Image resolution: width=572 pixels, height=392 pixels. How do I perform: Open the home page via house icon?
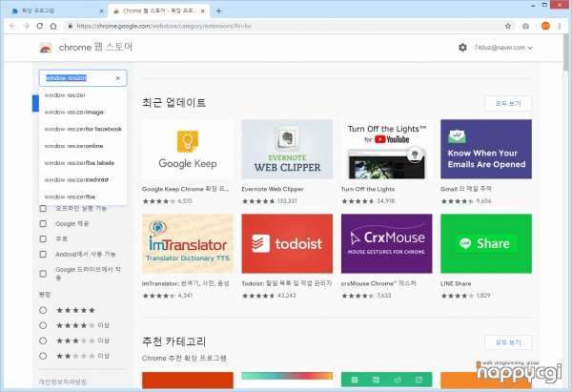[x=53, y=26]
